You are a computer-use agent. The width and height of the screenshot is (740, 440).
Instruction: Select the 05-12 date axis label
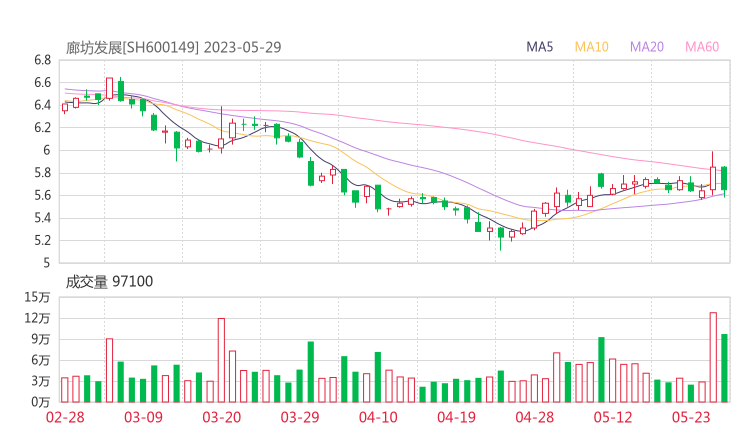(613, 417)
